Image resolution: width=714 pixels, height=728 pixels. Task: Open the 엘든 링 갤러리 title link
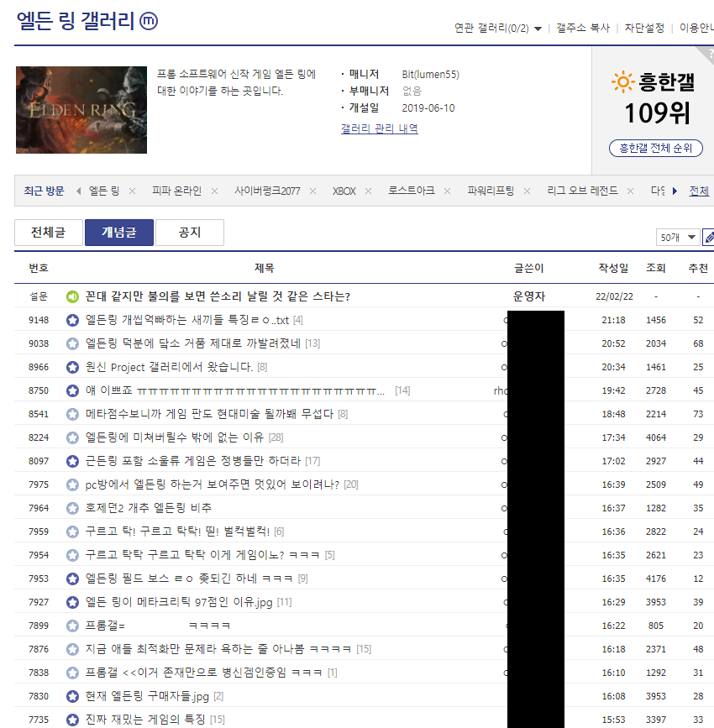76,21
